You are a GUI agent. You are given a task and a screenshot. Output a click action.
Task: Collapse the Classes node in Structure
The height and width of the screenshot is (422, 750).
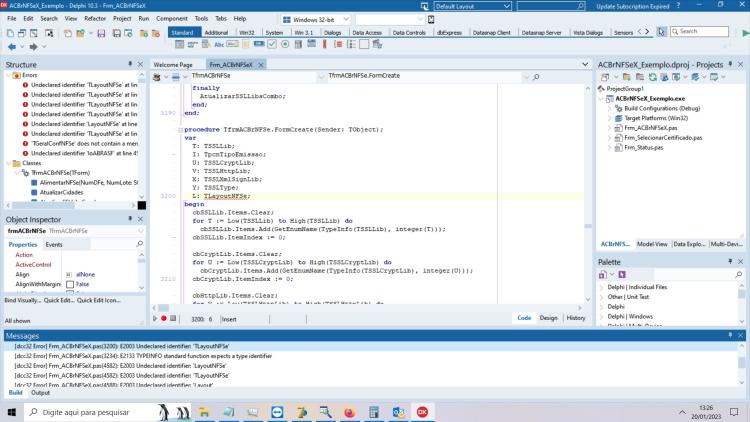[x=9, y=163]
